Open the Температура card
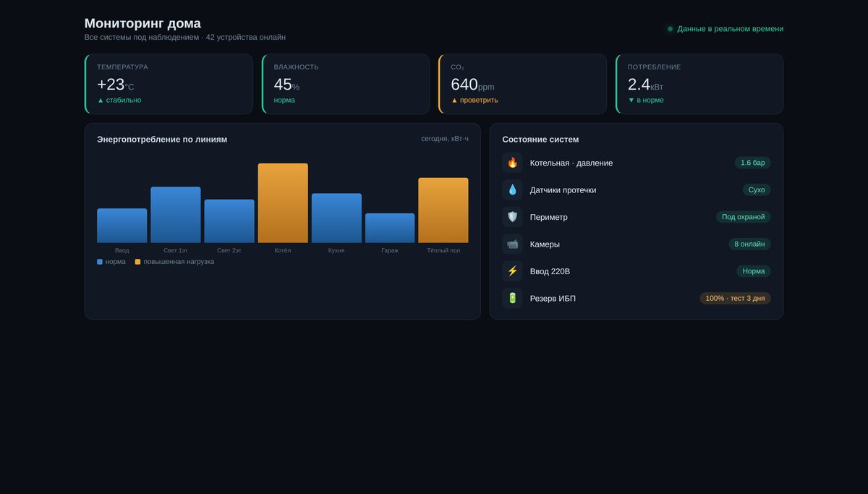 coord(169,84)
